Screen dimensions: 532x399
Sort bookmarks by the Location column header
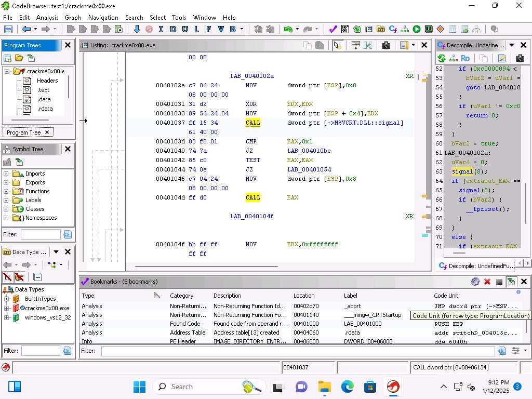(304, 296)
